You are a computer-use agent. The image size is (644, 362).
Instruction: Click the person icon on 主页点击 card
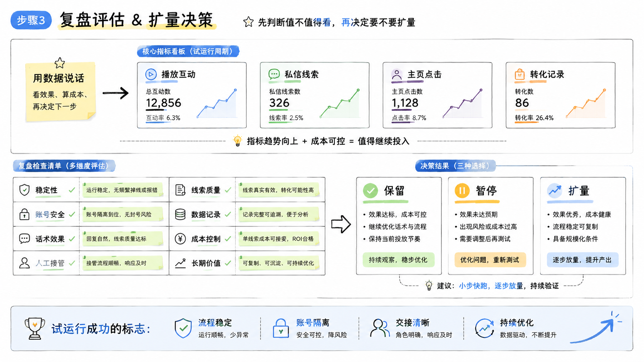(397, 74)
